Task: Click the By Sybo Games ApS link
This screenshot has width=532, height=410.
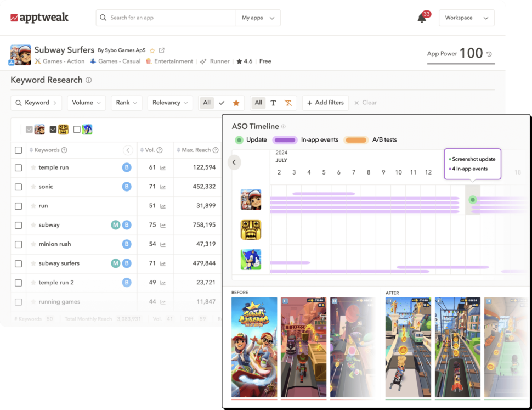Action: pos(121,50)
